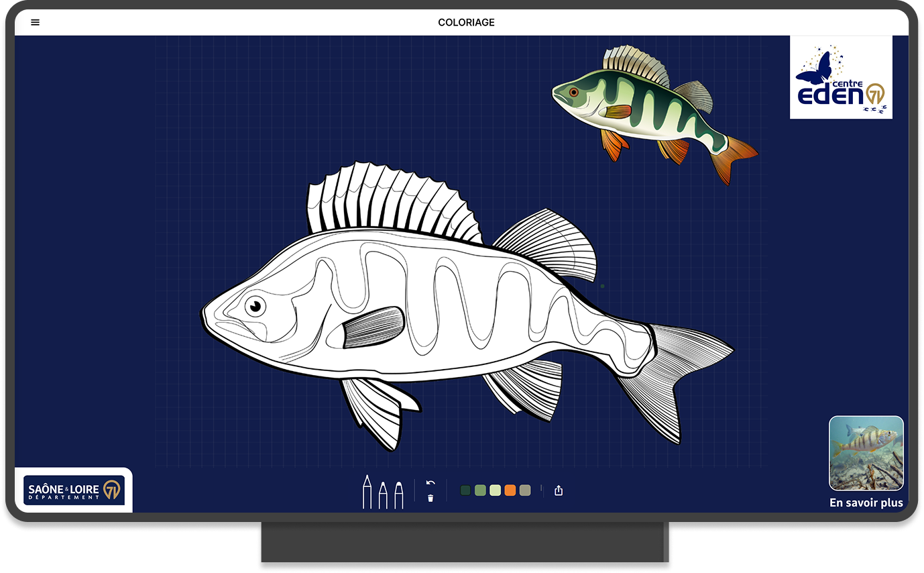Viewport: 924px width, 573px height.
Task: Select the thick round-tip marker tool
Action: pos(398,494)
